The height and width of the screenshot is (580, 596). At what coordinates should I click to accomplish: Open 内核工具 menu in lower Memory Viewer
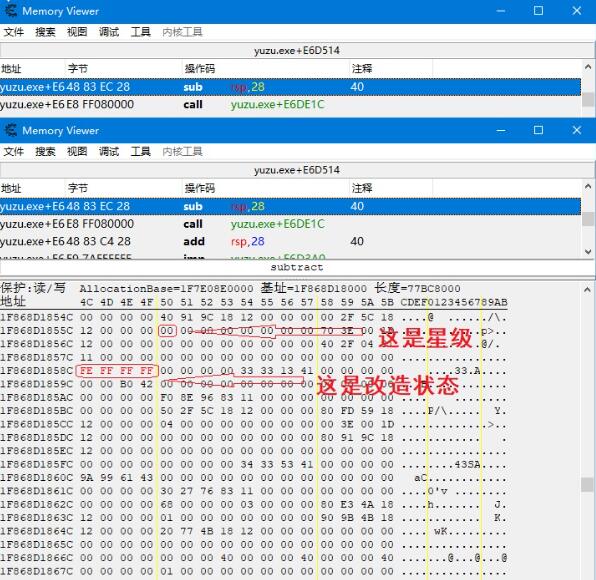[182, 152]
